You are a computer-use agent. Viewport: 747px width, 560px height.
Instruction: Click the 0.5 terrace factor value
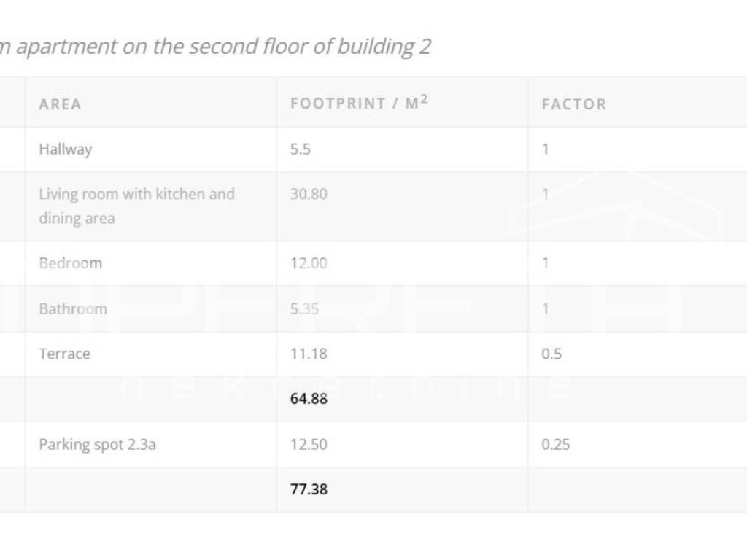tap(551, 354)
